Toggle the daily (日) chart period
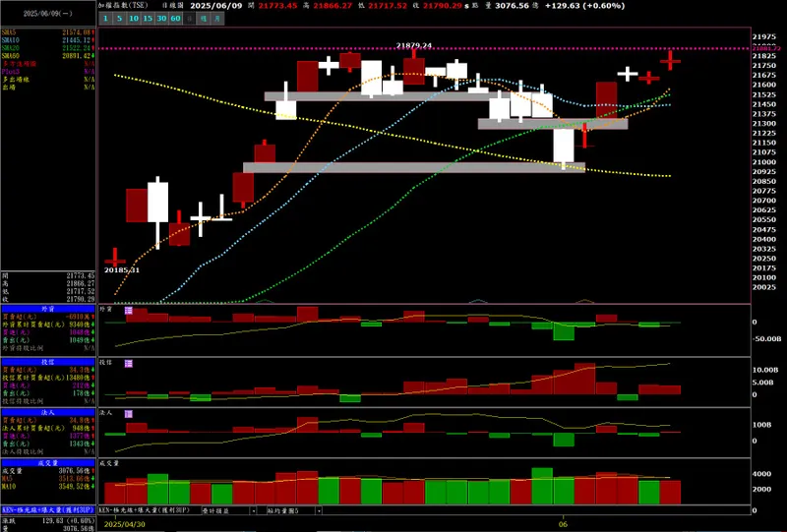The height and width of the screenshot is (532, 787). 189,19
